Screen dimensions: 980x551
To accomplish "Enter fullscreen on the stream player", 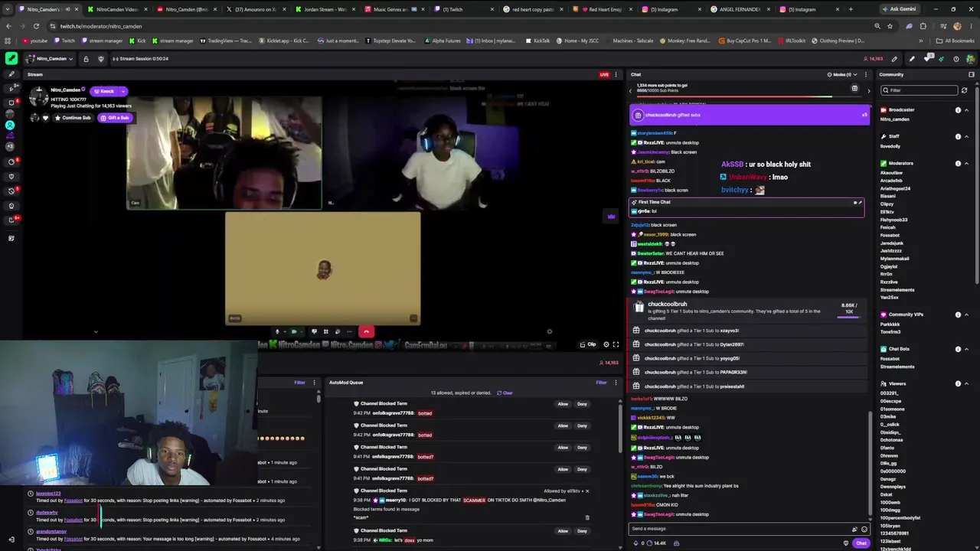I will point(616,344).
